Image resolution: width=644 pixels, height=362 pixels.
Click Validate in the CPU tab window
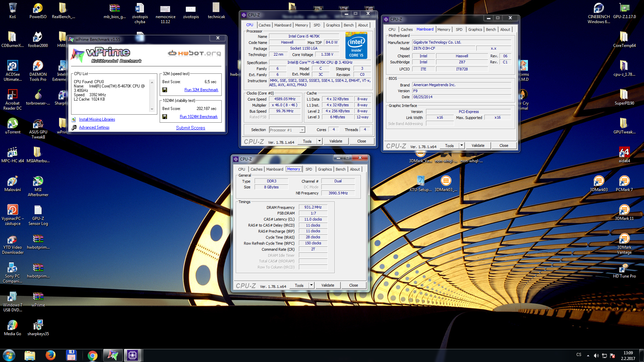click(x=336, y=141)
